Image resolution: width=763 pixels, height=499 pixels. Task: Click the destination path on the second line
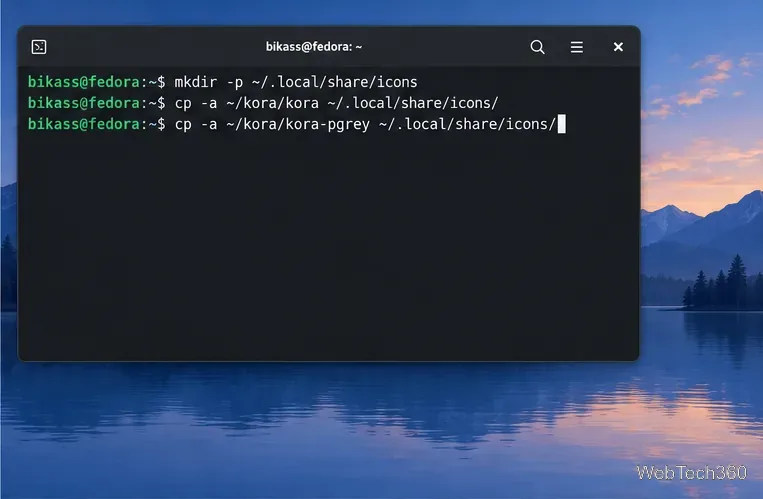click(x=414, y=103)
